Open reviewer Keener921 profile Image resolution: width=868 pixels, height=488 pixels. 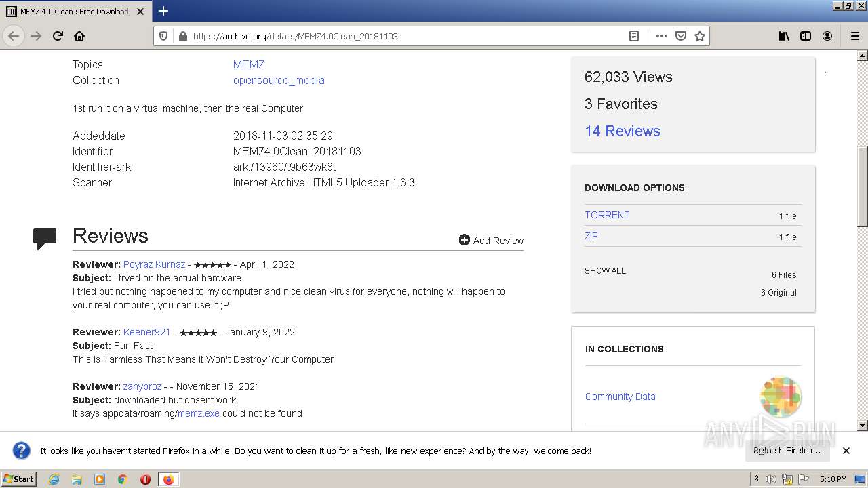pos(146,332)
